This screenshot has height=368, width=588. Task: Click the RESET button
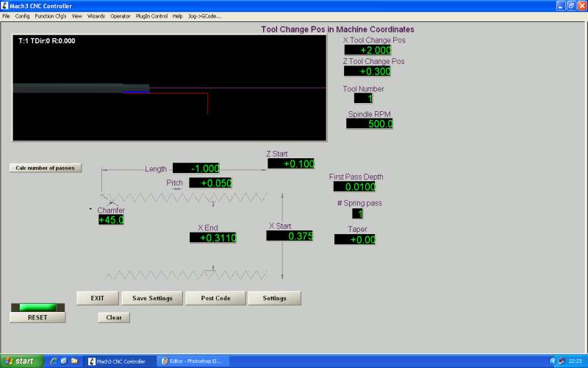point(37,317)
